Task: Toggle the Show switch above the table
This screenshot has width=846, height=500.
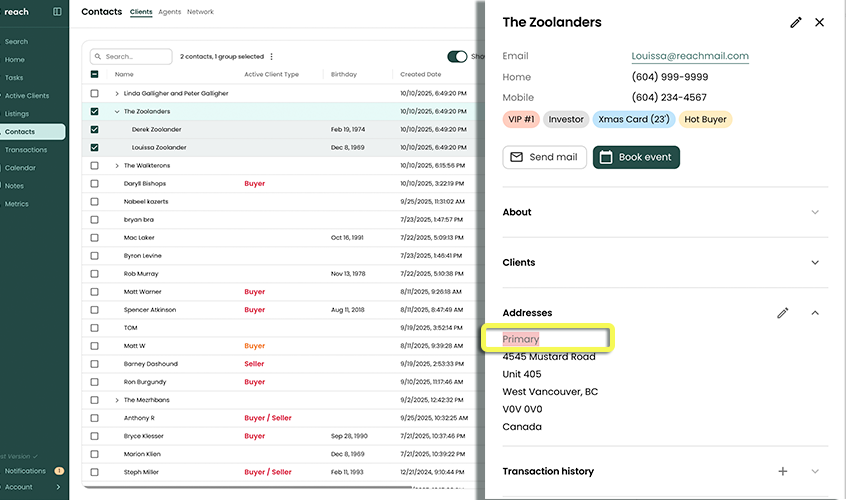Action: (x=457, y=57)
